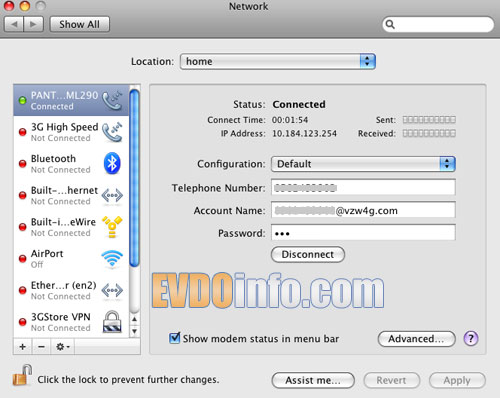Click the red status dot beside Bluetooth
The width and height of the screenshot is (500, 398).
[22, 164]
